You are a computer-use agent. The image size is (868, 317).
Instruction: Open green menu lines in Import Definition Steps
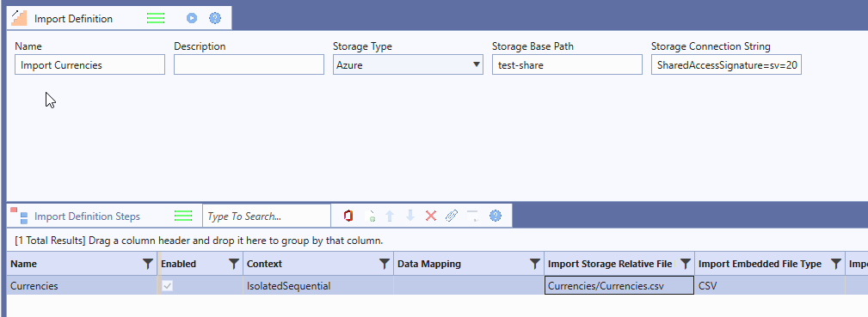click(x=183, y=216)
